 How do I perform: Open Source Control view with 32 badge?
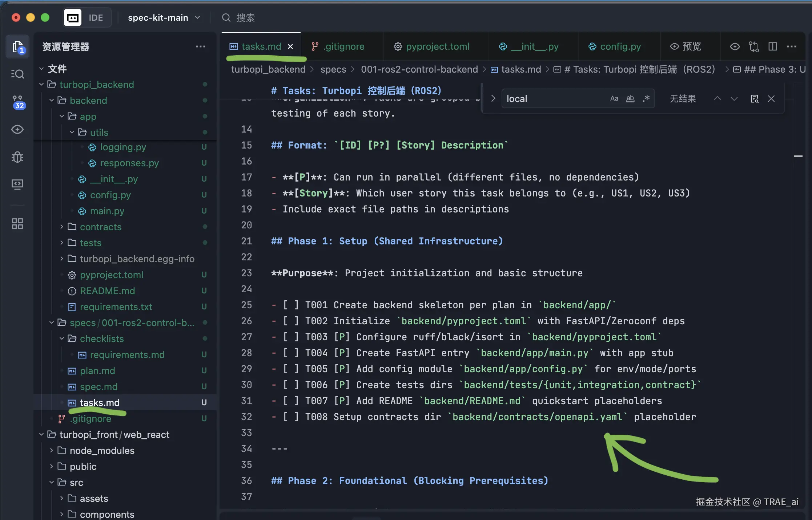click(x=17, y=102)
